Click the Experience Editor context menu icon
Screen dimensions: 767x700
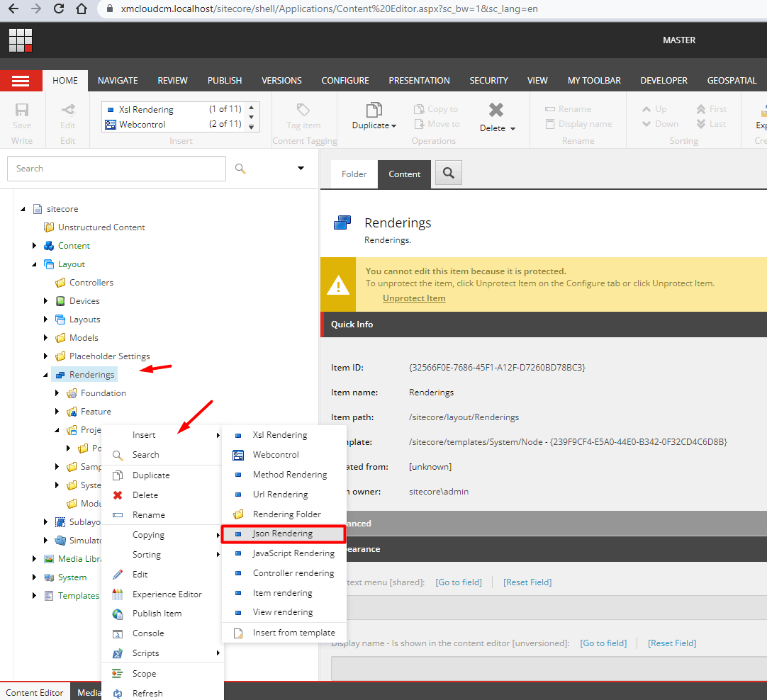click(x=118, y=594)
